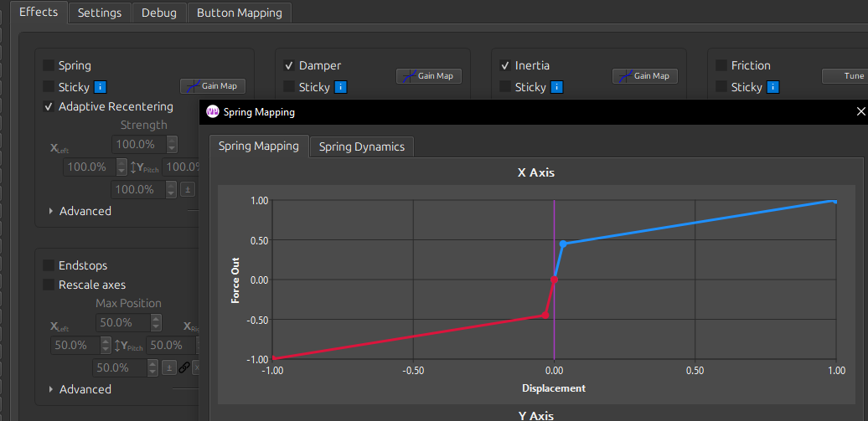
Task: Select the blue endpoint at displacement 1.00
Action: pos(834,201)
